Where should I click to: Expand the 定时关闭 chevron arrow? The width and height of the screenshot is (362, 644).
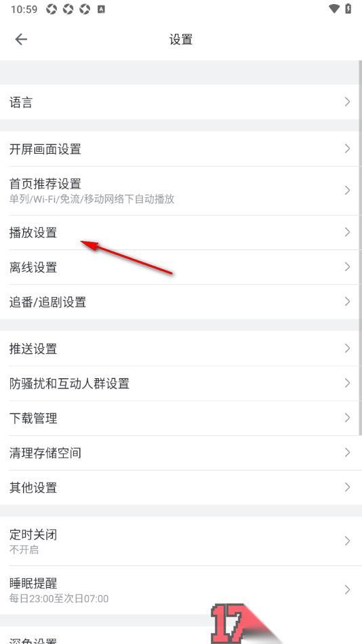[x=348, y=540]
